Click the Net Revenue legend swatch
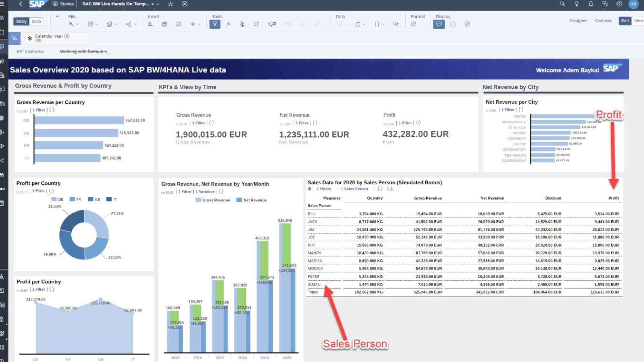The image size is (644, 362). [239, 200]
